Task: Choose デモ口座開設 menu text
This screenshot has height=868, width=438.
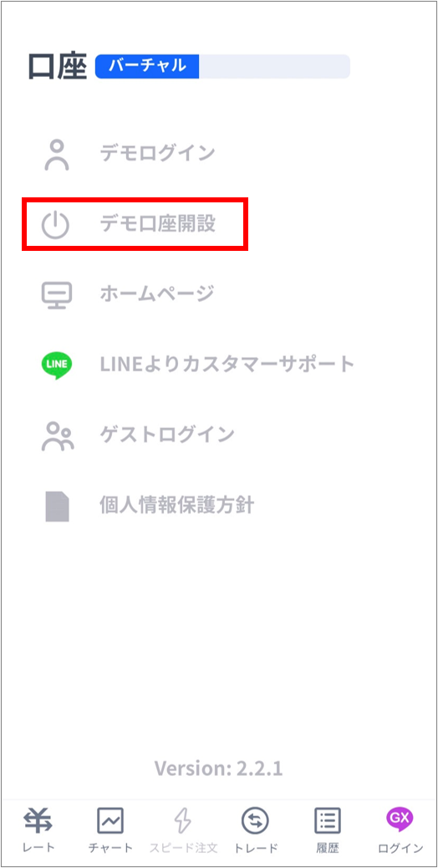Action: click(x=158, y=224)
